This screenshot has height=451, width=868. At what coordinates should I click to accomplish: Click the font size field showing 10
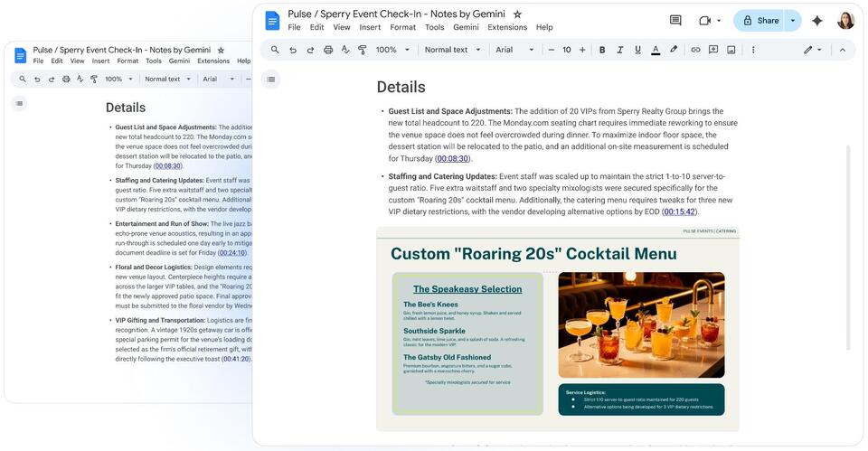567,50
